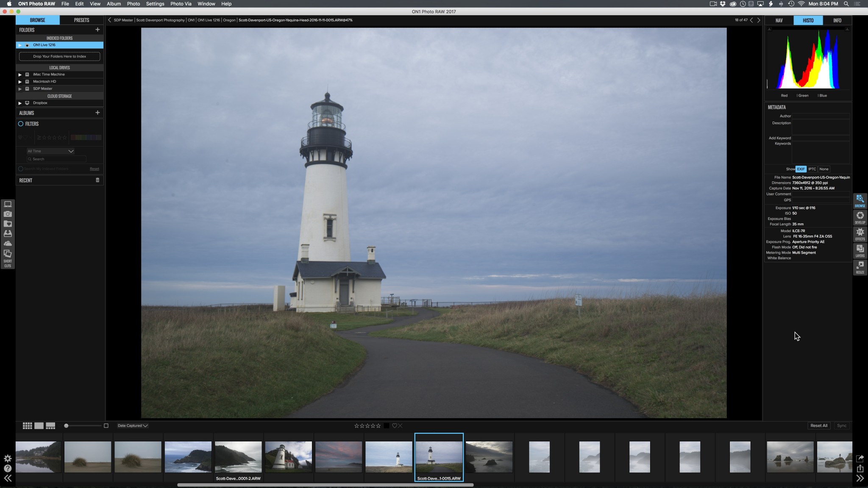
Task: Select the Scott-Dave..0001-2.ARW thumbnail
Action: (x=238, y=457)
